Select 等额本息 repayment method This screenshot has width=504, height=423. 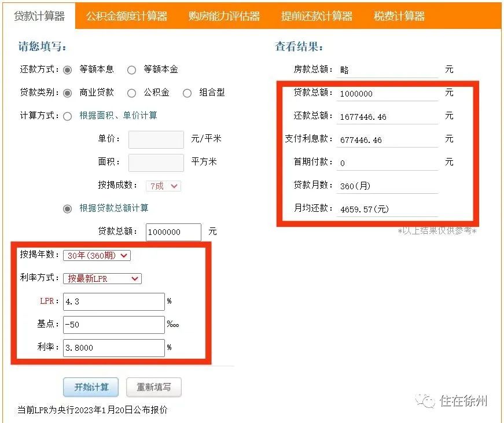[68, 69]
